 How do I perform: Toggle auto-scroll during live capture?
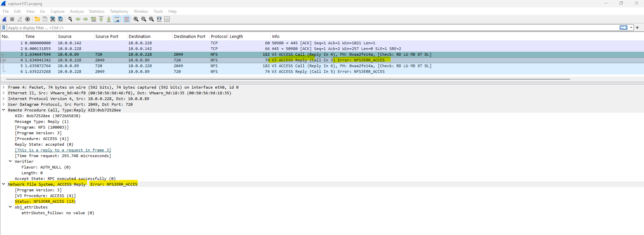click(x=117, y=19)
